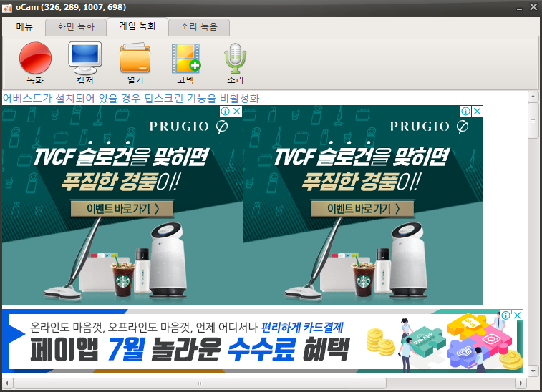
Task: Click the vertical scrollbar down arrow
Action: click(533, 371)
